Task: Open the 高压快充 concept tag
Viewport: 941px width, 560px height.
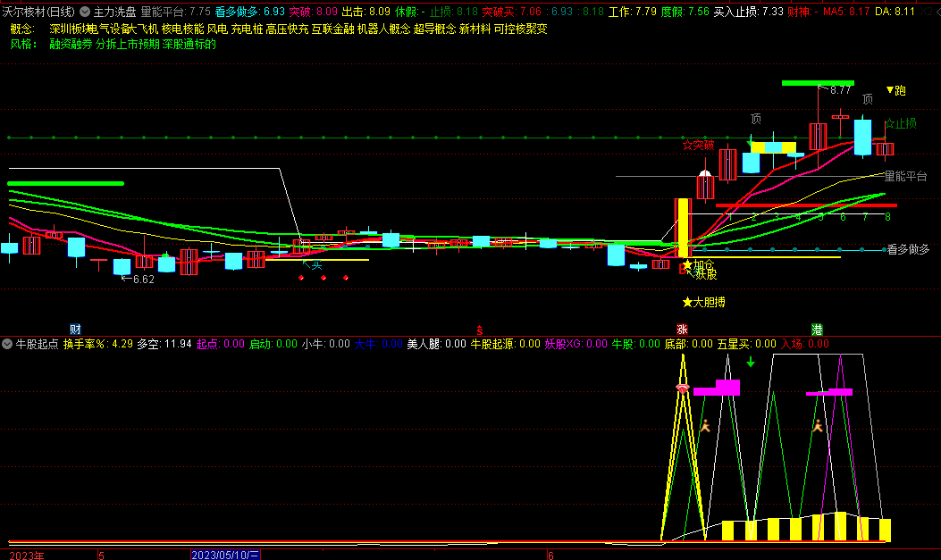Action: 287,29
